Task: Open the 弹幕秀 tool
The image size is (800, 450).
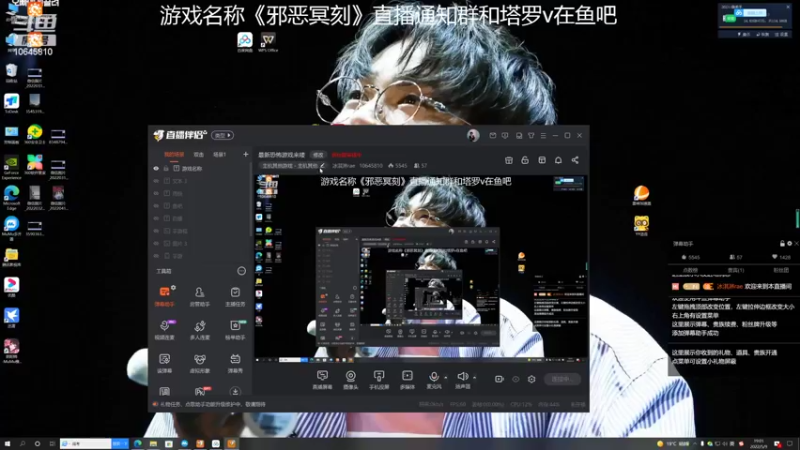Action: click(x=235, y=363)
